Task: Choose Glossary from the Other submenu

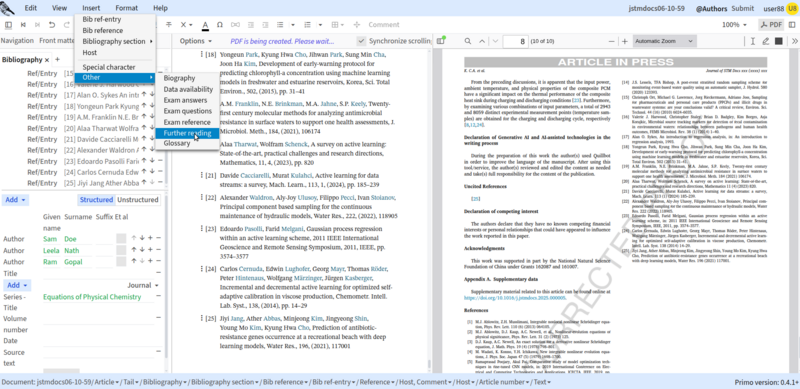Action: click(x=177, y=143)
